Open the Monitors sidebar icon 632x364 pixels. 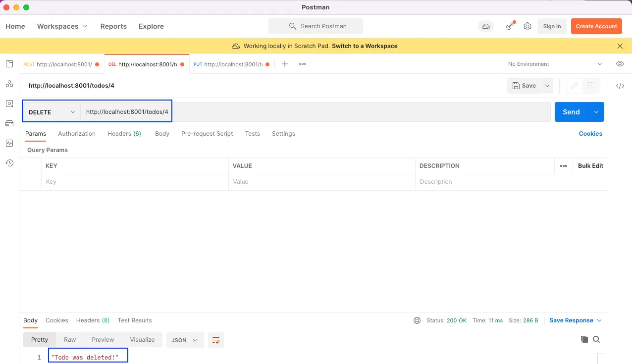[x=9, y=143]
